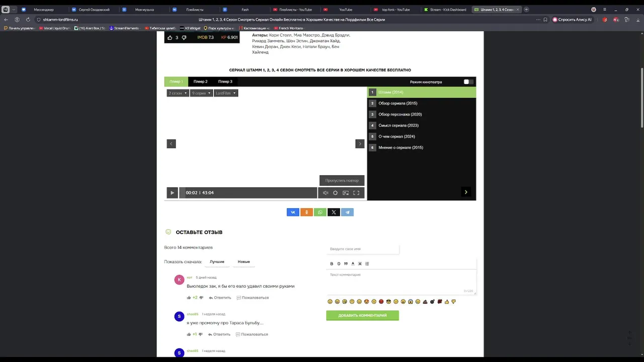Switch to Плеер 3 tab
The width and height of the screenshot is (644, 362).
pos(225,81)
